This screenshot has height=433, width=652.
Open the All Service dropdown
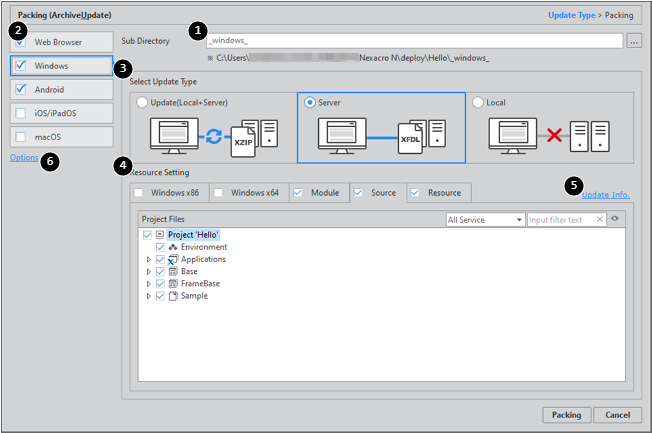tap(485, 219)
